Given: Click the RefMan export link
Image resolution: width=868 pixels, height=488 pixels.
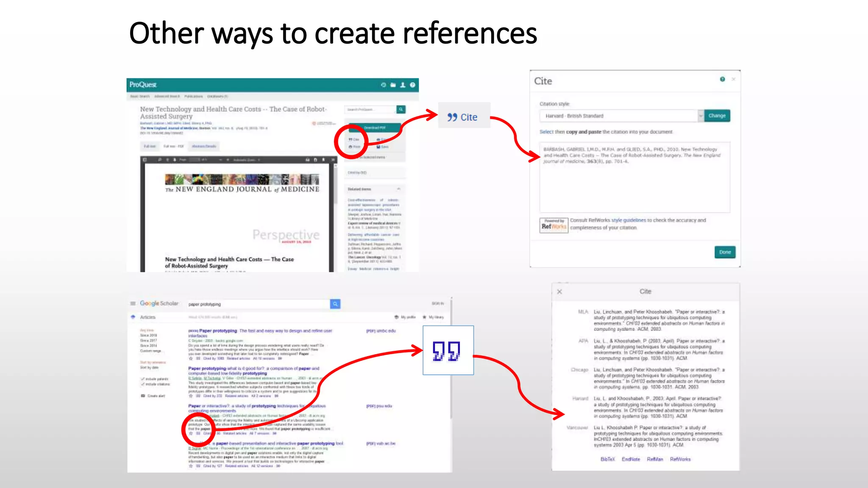Looking at the screenshot, I should (x=655, y=459).
